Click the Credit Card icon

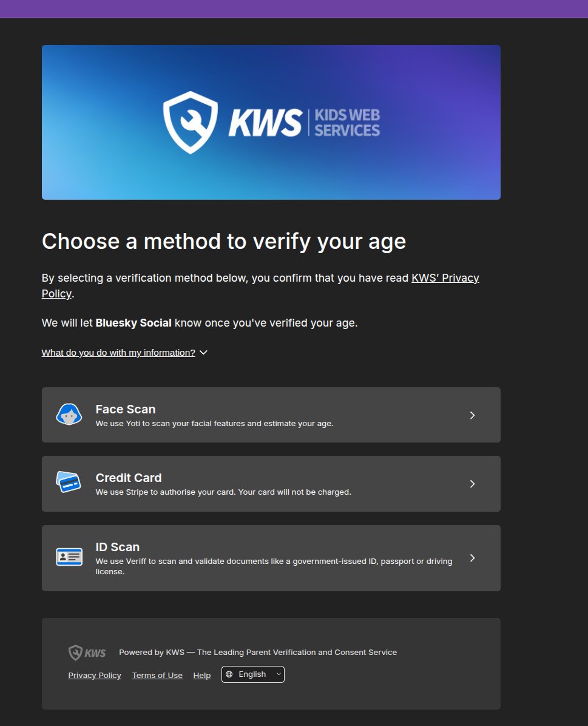69,483
